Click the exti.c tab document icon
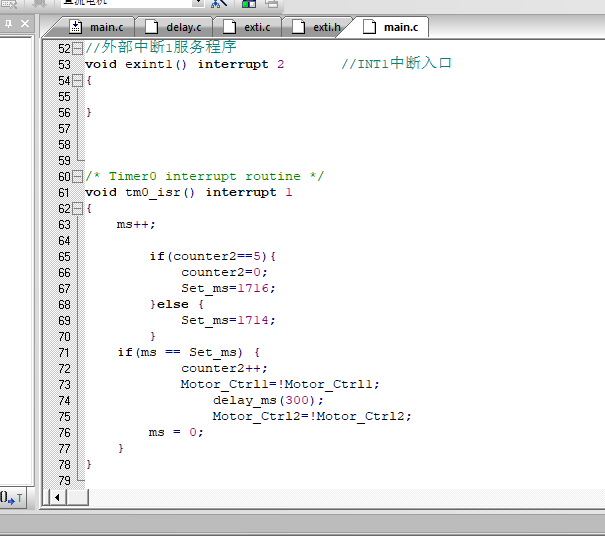Image resolution: width=605 pixels, height=537 pixels. (x=230, y=27)
